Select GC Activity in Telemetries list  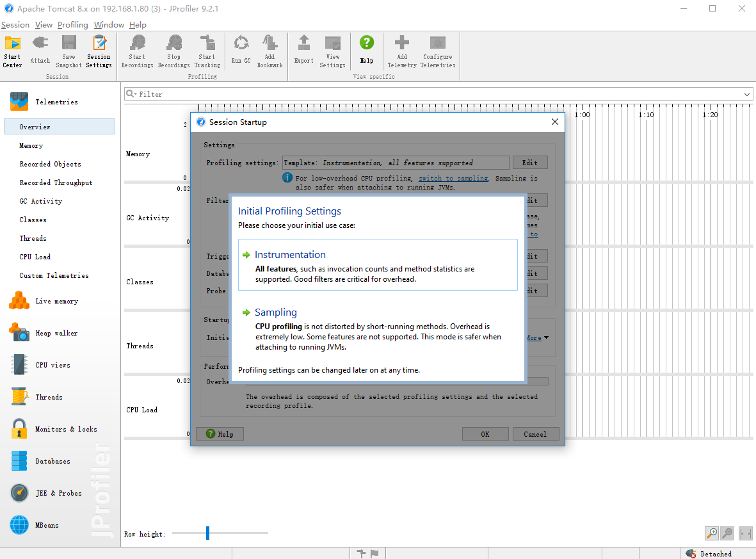tap(41, 201)
